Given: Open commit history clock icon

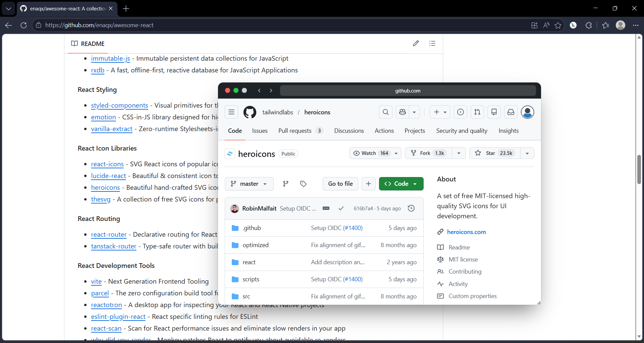Looking at the screenshot, I should coord(411,208).
